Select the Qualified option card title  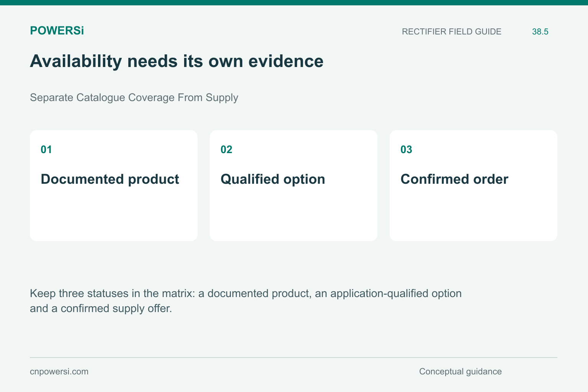tap(273, 179)
